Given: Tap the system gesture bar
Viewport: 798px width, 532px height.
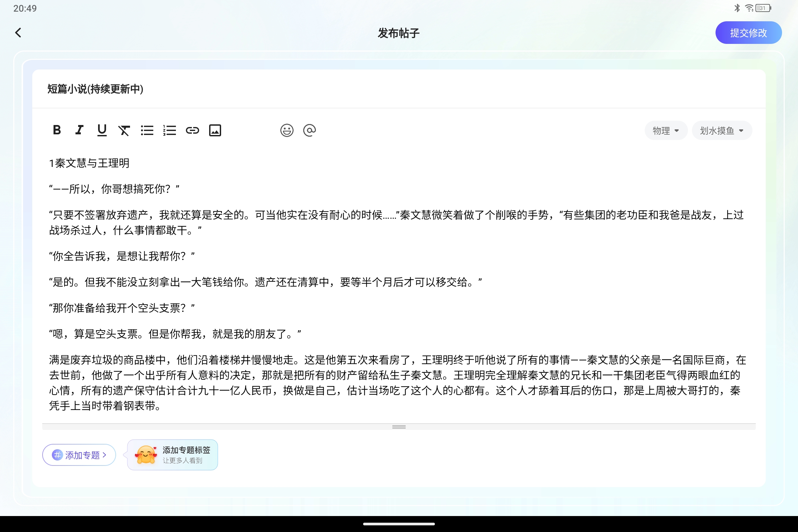Looking at the screenshot, I should [x=399, y=524].
